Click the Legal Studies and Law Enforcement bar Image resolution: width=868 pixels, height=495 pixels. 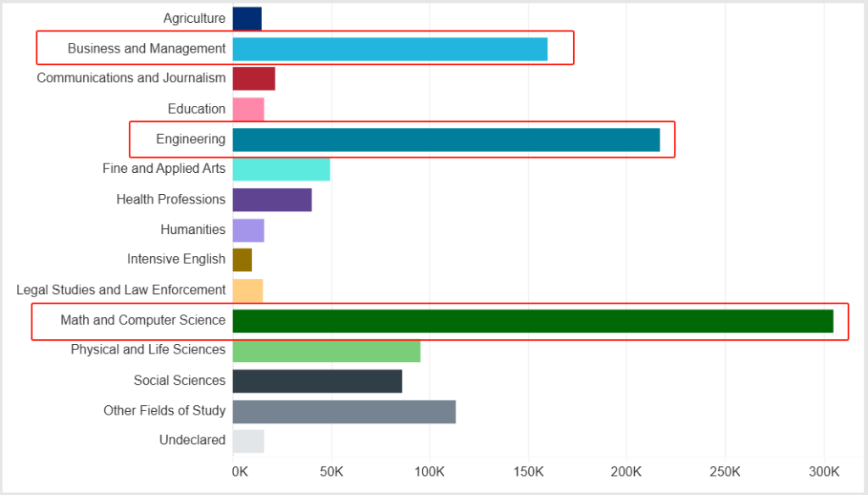click(x=248, y=291)
